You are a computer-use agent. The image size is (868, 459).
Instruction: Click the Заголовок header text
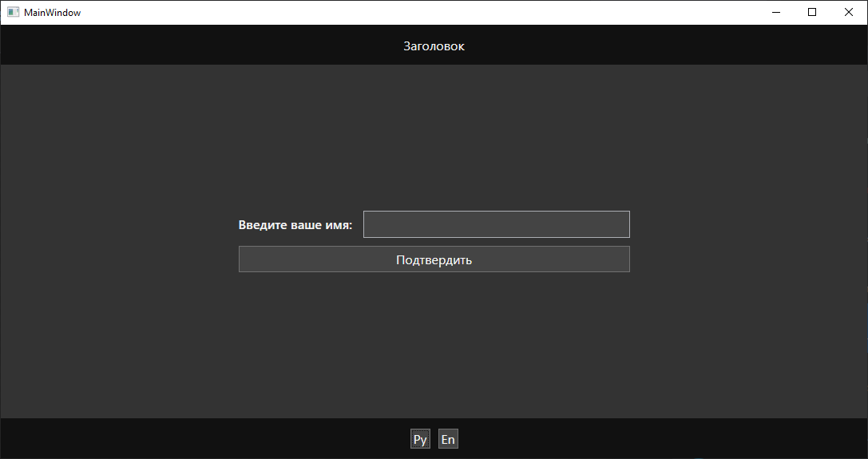[x=434, y=46]
